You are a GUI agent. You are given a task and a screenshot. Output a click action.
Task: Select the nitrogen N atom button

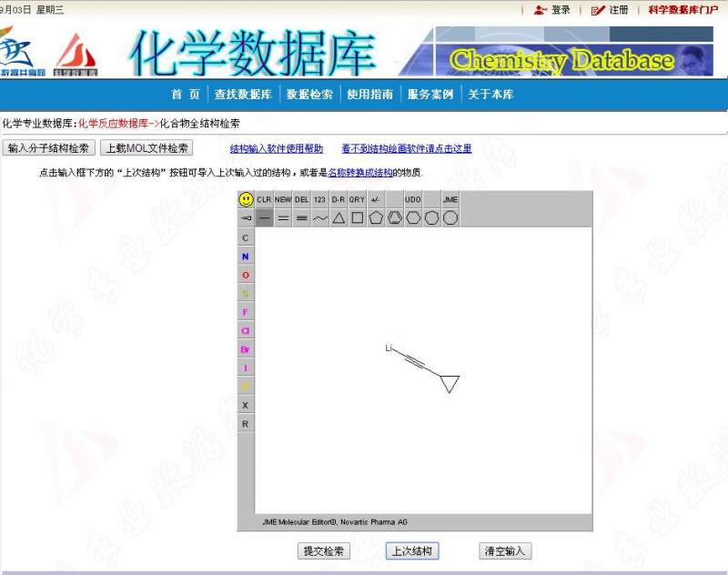[x=246, y=257]
